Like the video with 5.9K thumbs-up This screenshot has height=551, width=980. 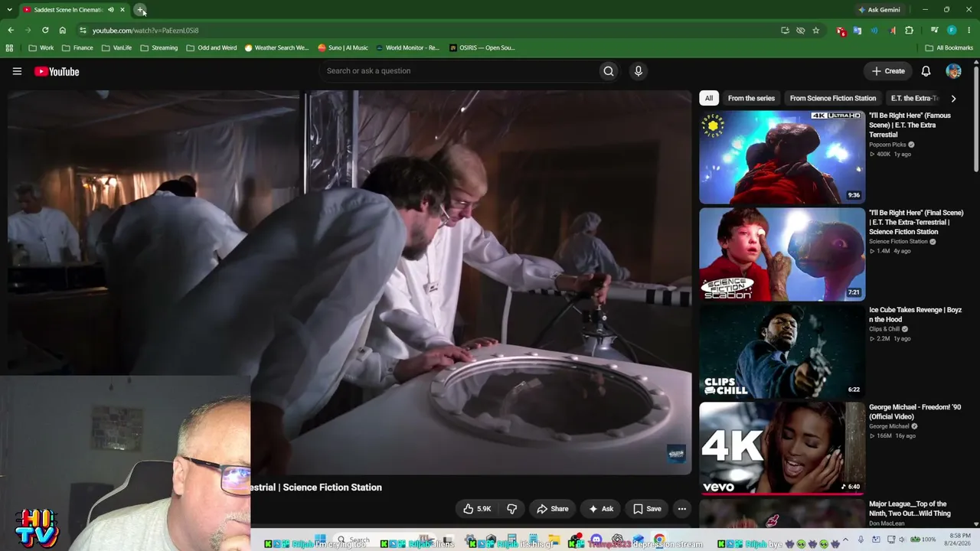pos(477,509)
